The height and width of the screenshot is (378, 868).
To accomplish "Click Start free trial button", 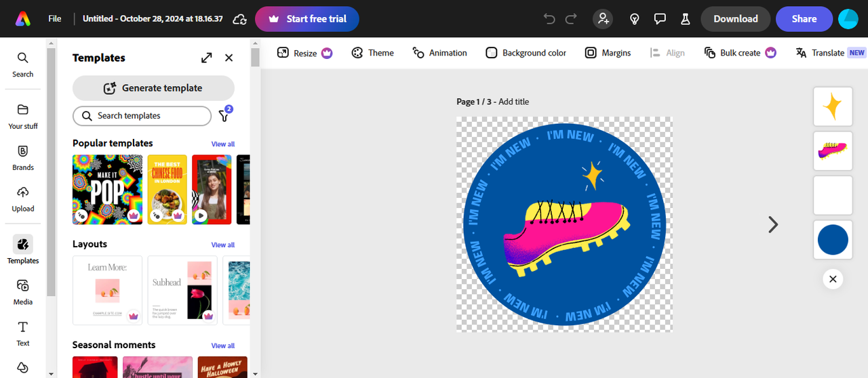I will pyautogui.click(x=307, y=19).
